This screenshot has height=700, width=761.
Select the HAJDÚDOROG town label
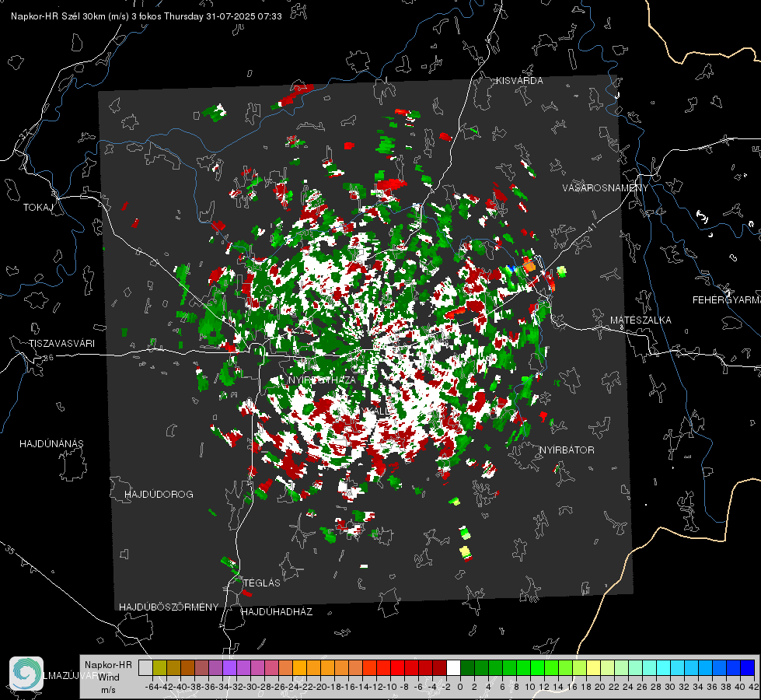point(159,495)
